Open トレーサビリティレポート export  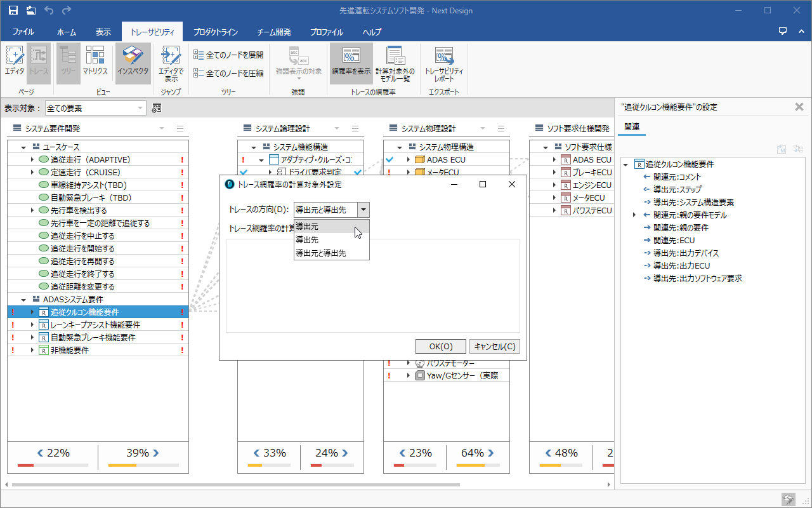(444, 63)
